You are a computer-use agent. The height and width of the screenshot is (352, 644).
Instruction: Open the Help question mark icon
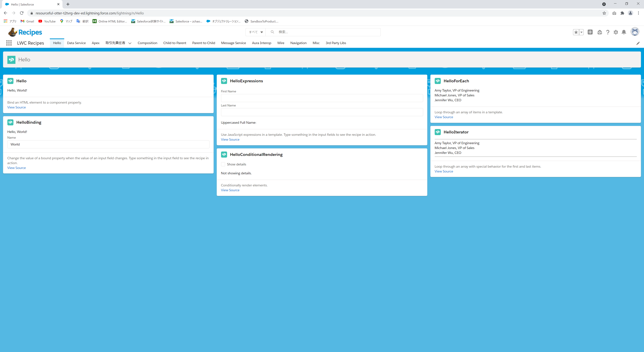coord(608,32)
